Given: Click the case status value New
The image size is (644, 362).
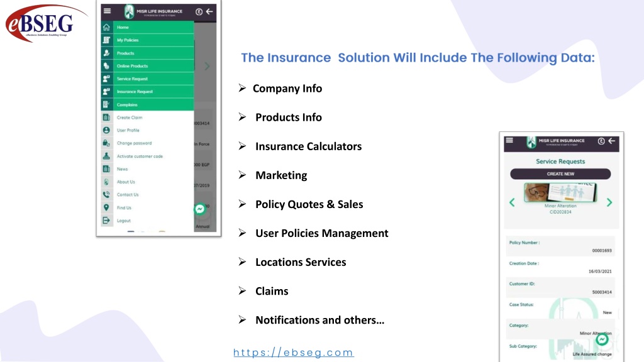Looking at the screenshot, I should 608,313.
